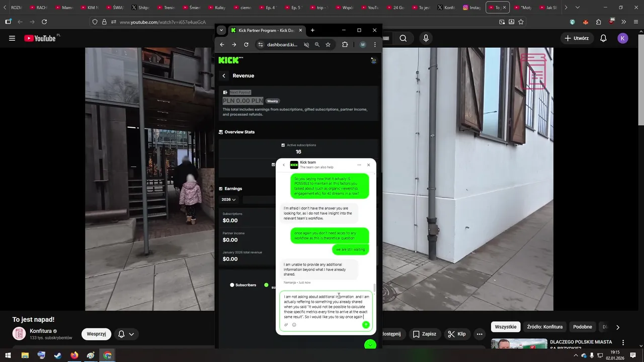Open the DLACZEGO POLSKIE MIASTA video thumbnail

(x=519, y=344)
